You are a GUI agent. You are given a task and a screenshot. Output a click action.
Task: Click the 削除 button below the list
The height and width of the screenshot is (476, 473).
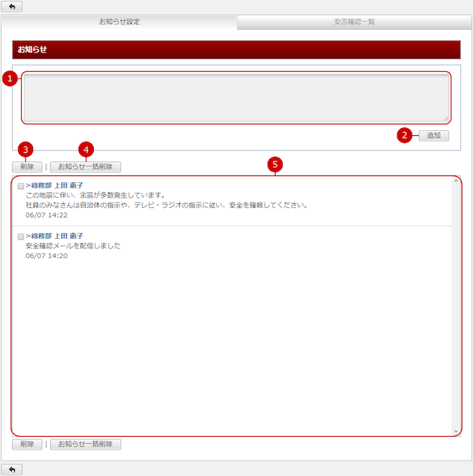[27, 444]
